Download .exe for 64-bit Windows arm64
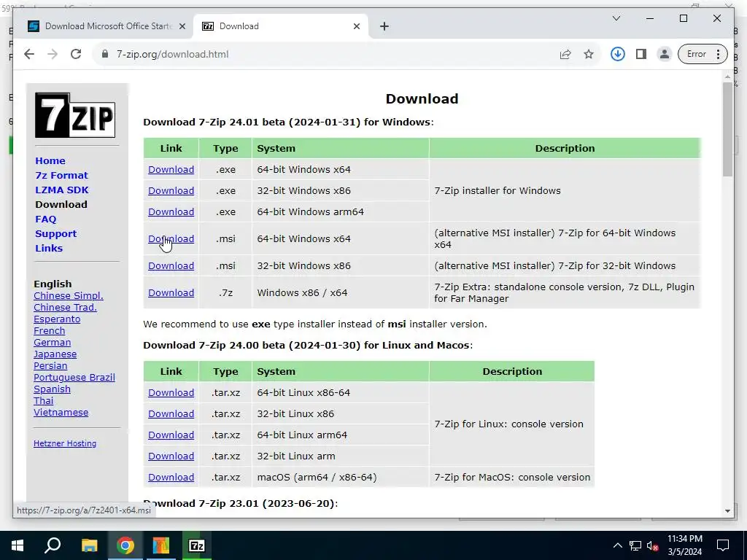 (171, 212)
